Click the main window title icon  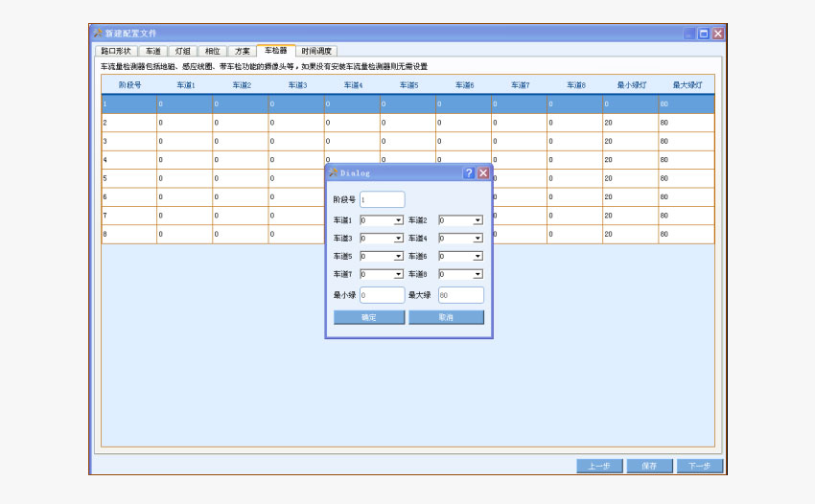point(98,34)
